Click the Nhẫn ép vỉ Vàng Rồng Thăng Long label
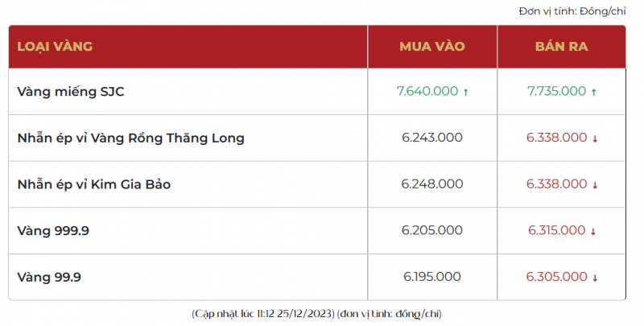The width and height of the screenshot is (644, 326). click(x=130, y=138)
